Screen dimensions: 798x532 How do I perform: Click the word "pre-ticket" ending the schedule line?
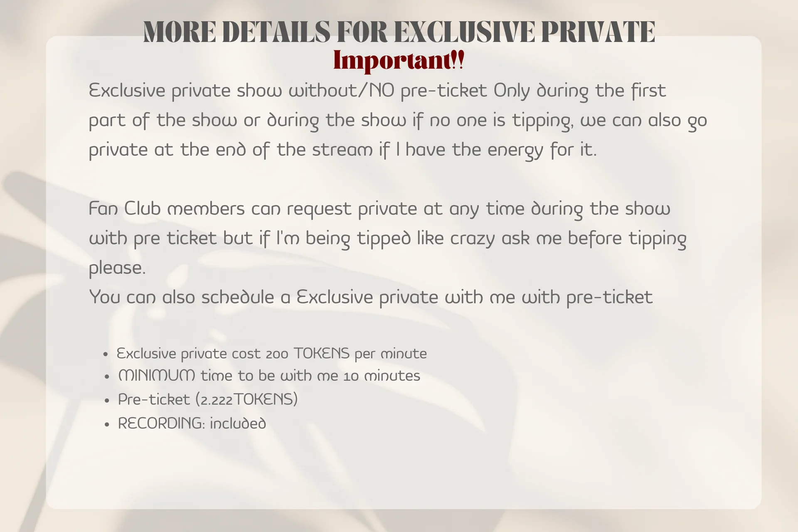click(x=609, y=298)
